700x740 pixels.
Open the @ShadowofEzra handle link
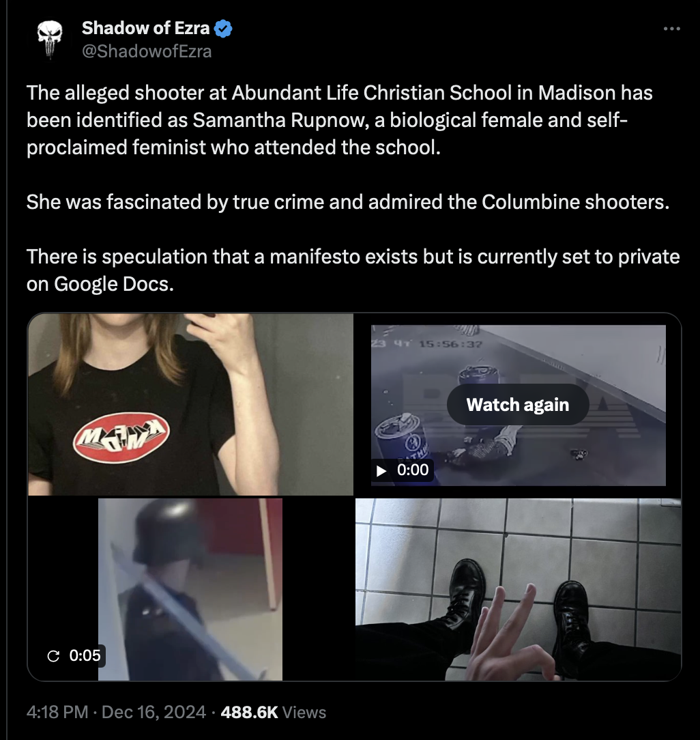[147, 51]
